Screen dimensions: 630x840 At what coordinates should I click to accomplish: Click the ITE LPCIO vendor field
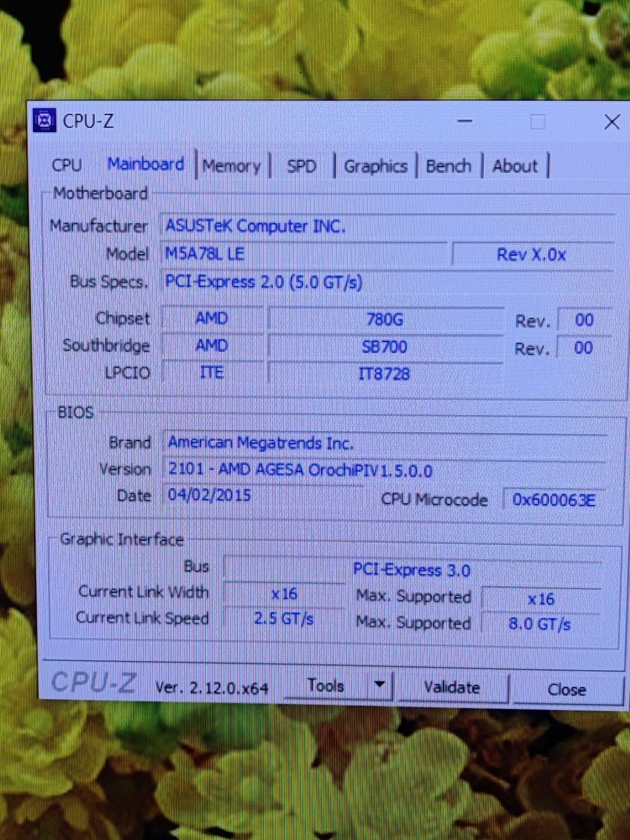tap(212, 372)
